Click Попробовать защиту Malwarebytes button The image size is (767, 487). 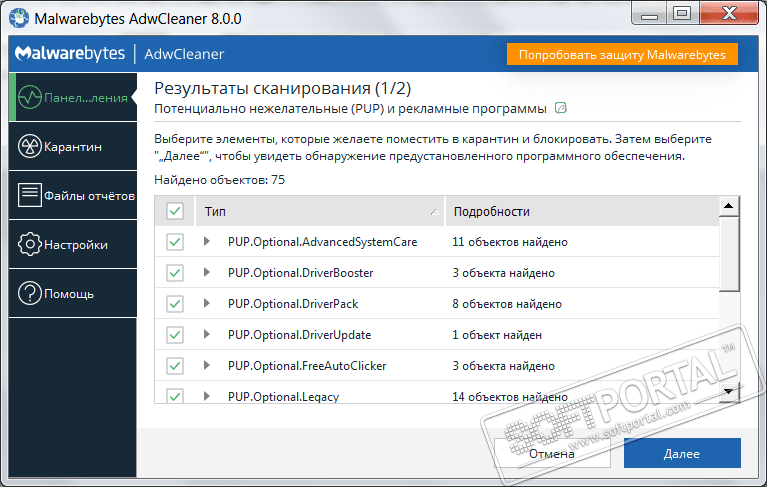[622, 54]
